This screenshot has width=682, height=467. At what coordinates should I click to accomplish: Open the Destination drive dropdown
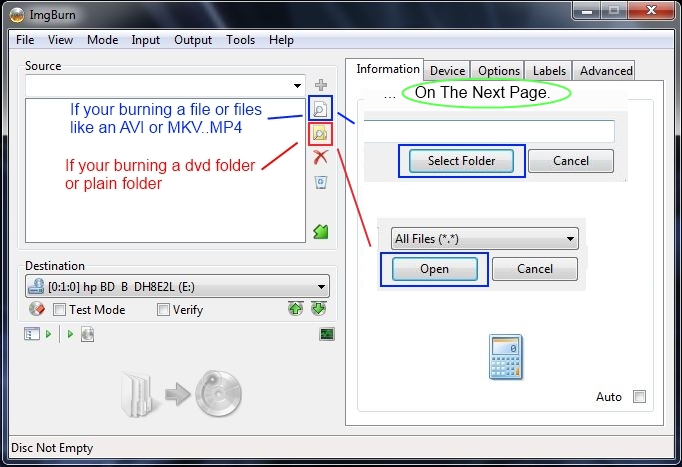pyautogui.click(x=321, y=287)
